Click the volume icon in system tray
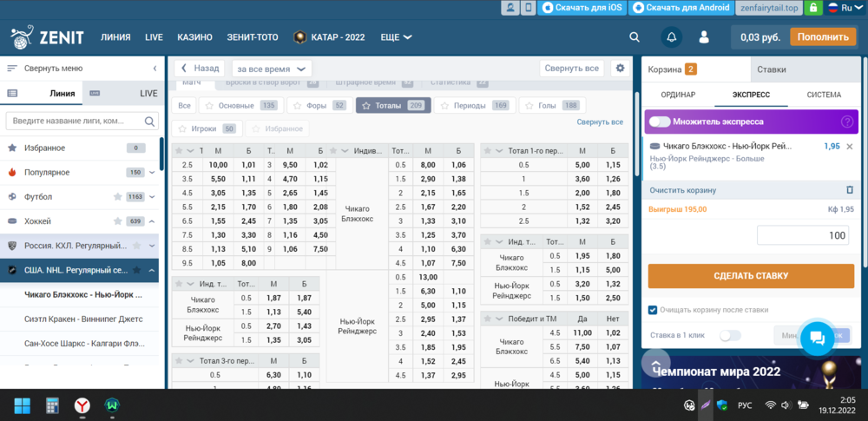 point(785,405)
